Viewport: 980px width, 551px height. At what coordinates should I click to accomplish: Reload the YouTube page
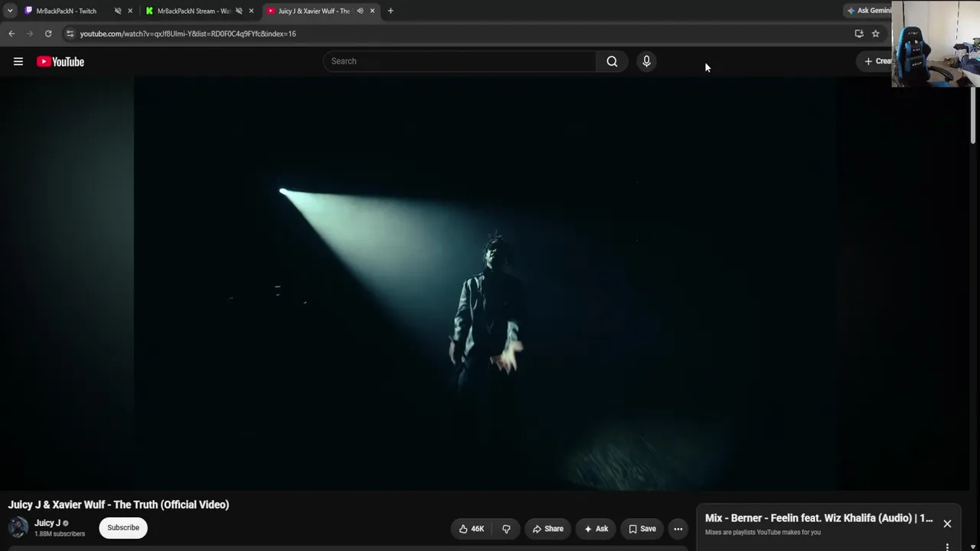48,34
